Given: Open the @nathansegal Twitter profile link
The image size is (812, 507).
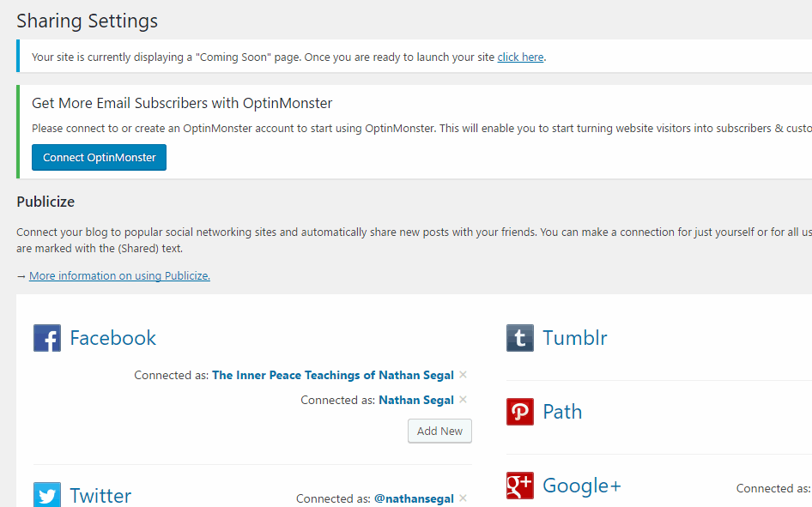Looking at the screenshot, I should click(414, 498).
